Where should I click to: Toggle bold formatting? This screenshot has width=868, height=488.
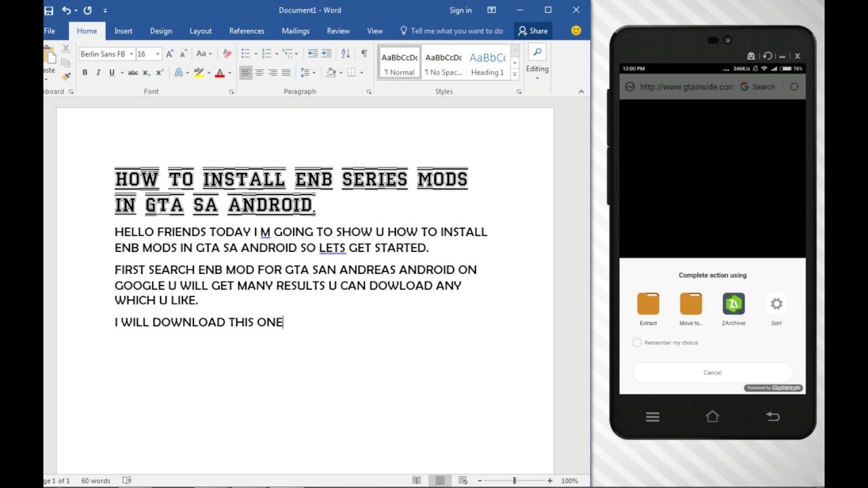pos(85,73)
